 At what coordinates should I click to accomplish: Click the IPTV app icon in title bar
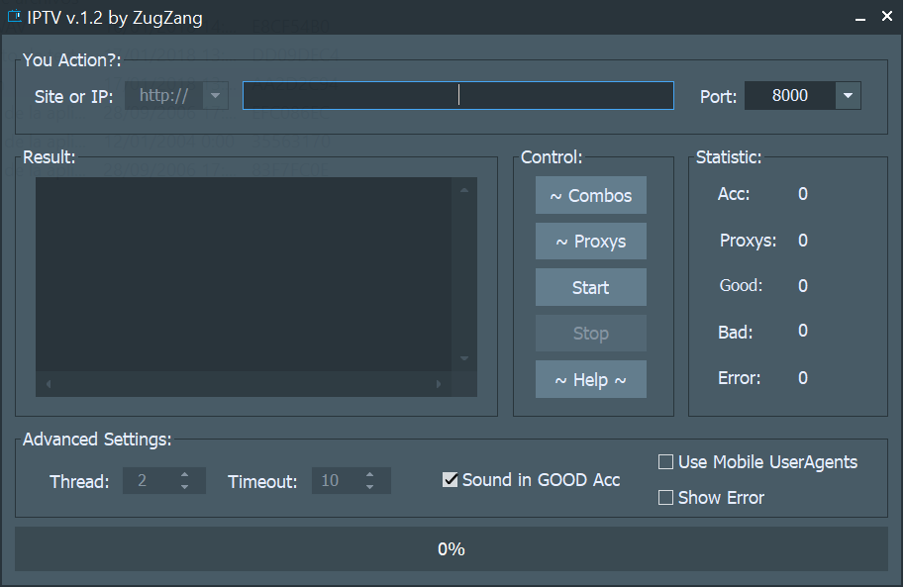(x=14, y=17)
